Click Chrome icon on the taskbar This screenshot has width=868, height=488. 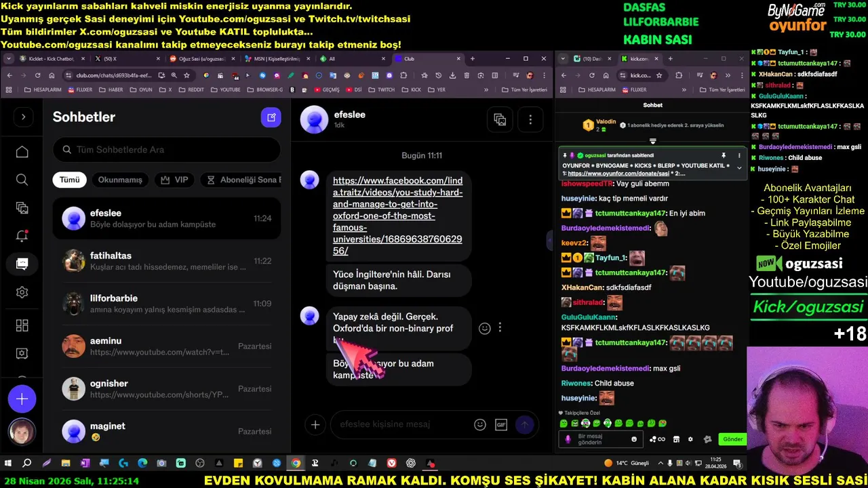(296, 463)
